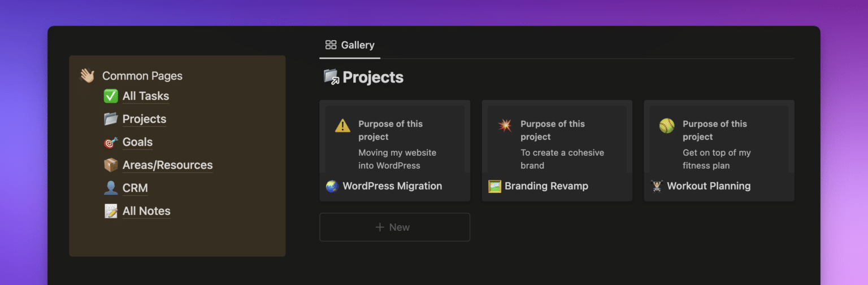Click the person silhouette icon beside CRM

click(111, 188)
